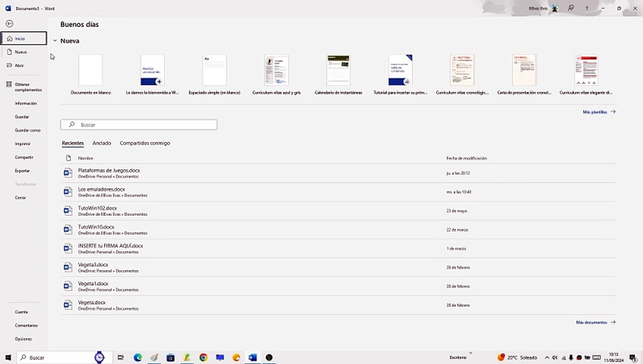This screenshot has width=643, height=364.
Task: Follow the Más plantillas link
Action: (599, 112)
